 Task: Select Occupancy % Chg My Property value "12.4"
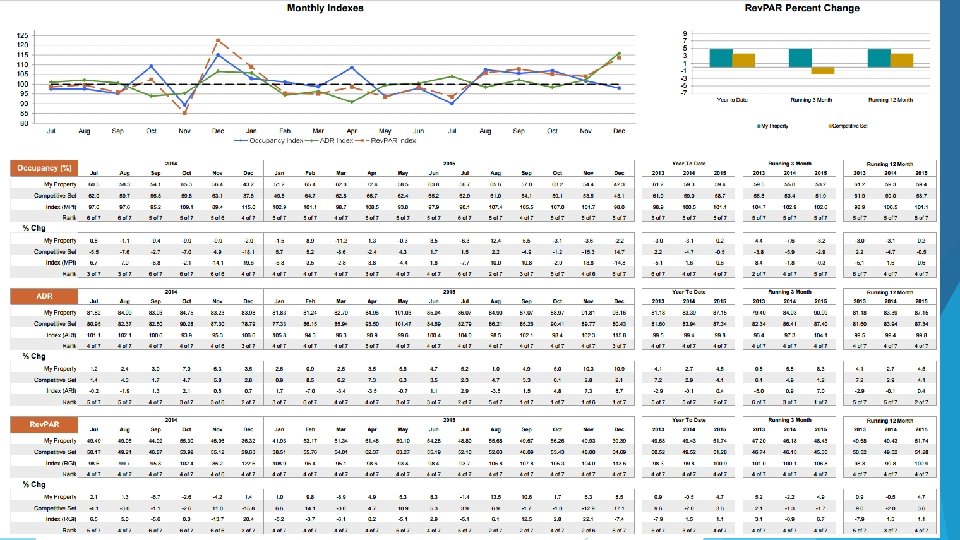(496, 241)
